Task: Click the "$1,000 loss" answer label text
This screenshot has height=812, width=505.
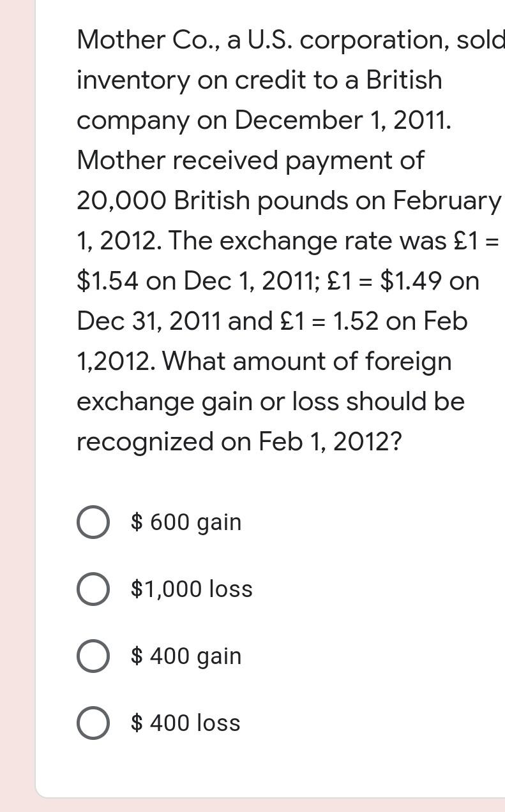Action: [192, 589]
